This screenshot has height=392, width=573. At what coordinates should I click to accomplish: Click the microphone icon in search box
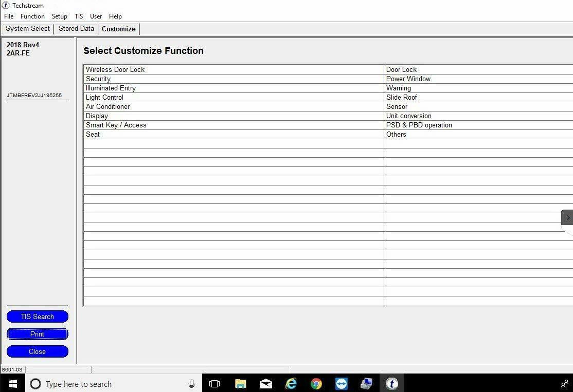(x=191, y=384)
